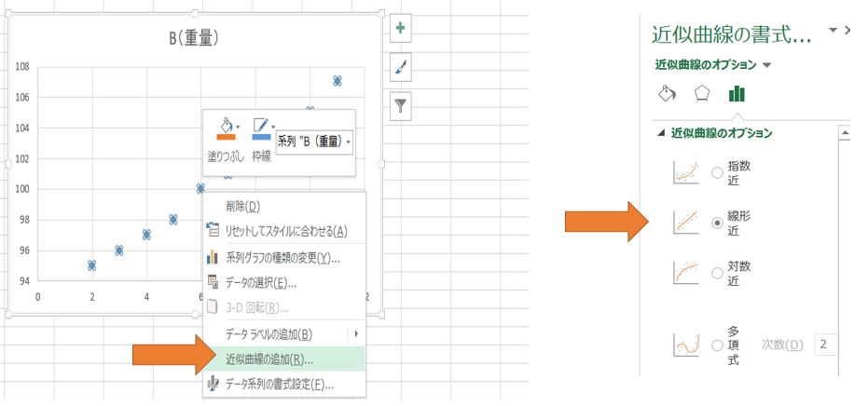This screenshot has height=406, width=868.
Task: Open the task pane options arrow by title
Action: (x=834, y=31)
